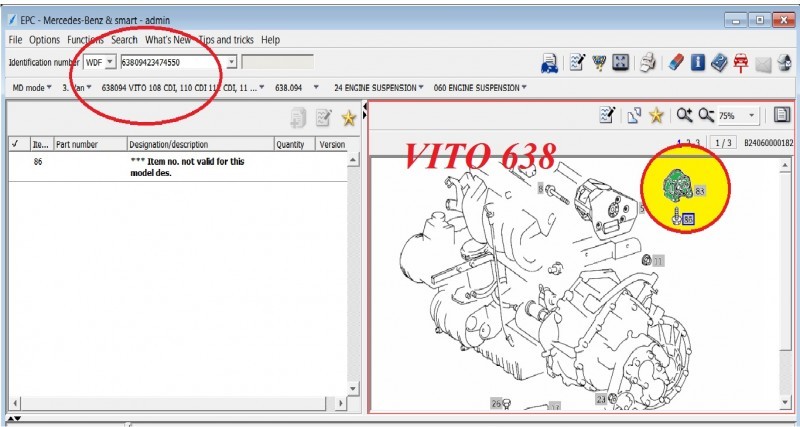Toggle the full-screen expand icon
800x427 pixels.
click(620, 63)
